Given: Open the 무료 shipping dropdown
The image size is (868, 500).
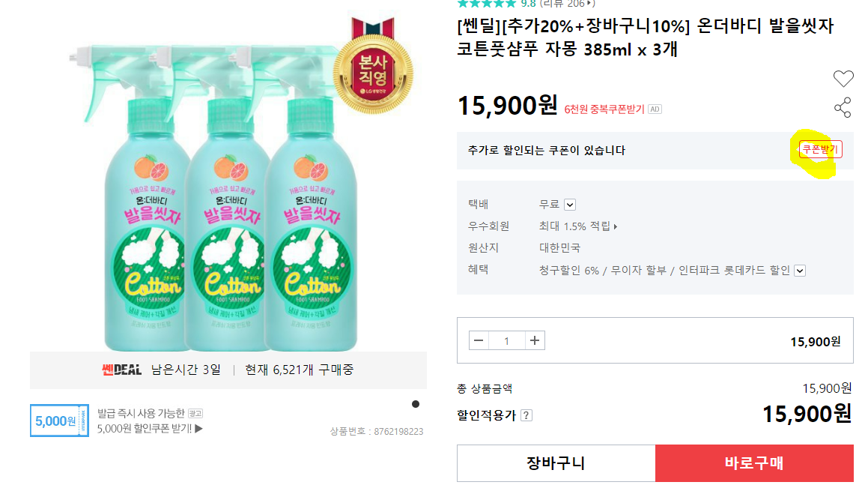Looking at the screenshot, I should pyautogui.click(x=570, y=203).
